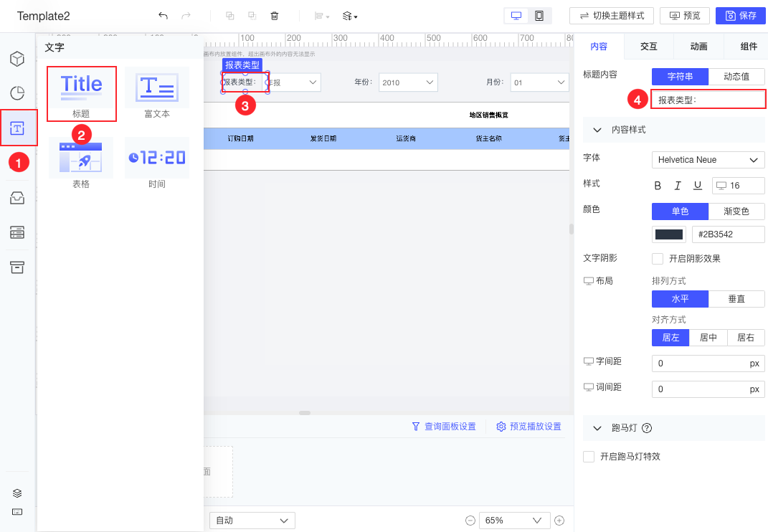Screen dimensions: 768x532
Task: Open the report type dropdown on canvas
Action: tap(295, 82)
